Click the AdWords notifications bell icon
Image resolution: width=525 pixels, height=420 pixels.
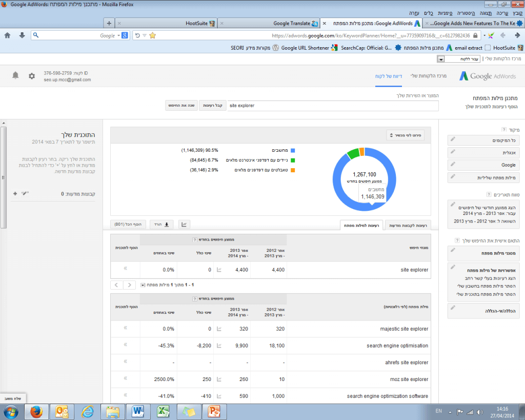tap(15, 75)
